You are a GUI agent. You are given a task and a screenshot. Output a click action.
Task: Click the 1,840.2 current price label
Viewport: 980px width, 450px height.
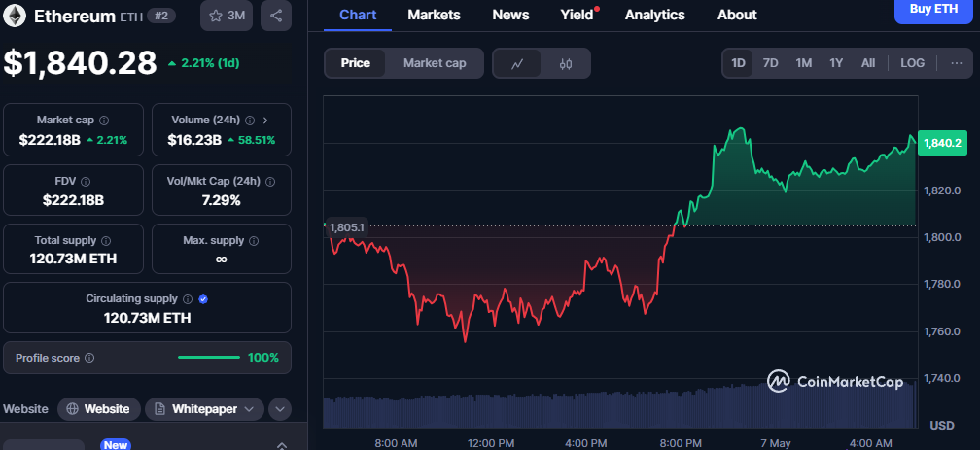tap(942, 143)
